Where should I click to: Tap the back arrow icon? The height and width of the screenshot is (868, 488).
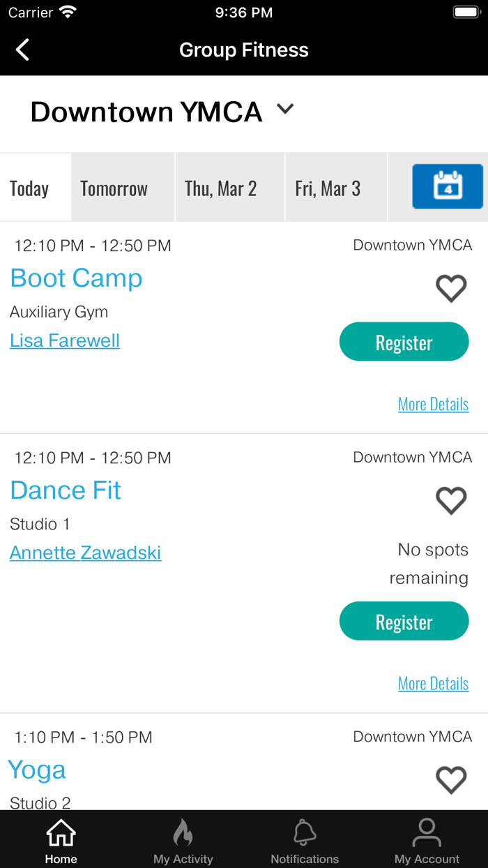point(23,50)
